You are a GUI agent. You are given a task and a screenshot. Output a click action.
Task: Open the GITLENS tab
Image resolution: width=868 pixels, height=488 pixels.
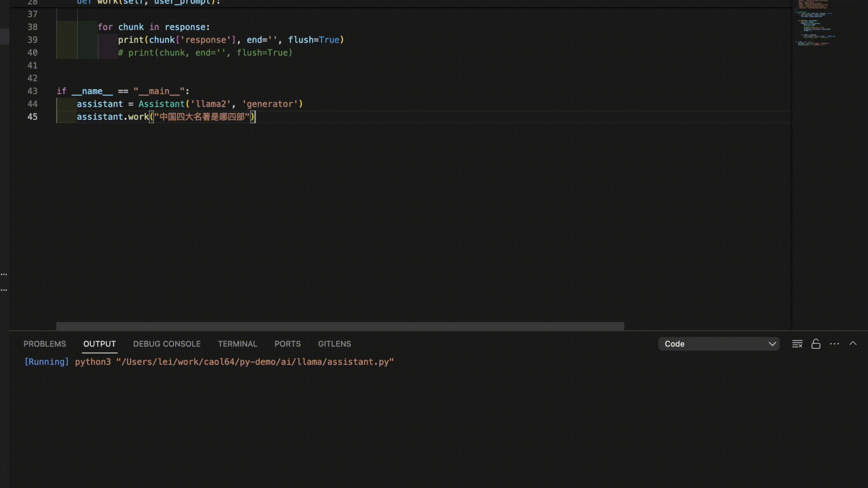click(x=334, y=344)
